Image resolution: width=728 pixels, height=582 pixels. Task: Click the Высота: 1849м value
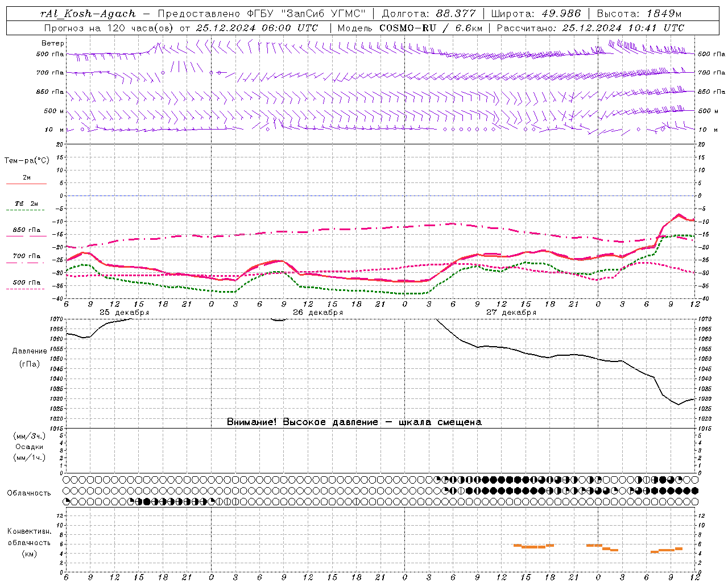(639, 14)
